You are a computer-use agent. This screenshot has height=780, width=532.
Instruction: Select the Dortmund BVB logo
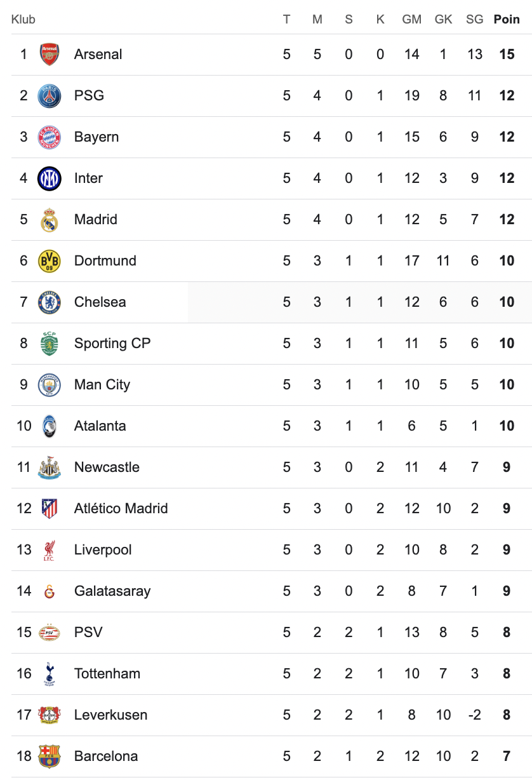coord(50,261)
